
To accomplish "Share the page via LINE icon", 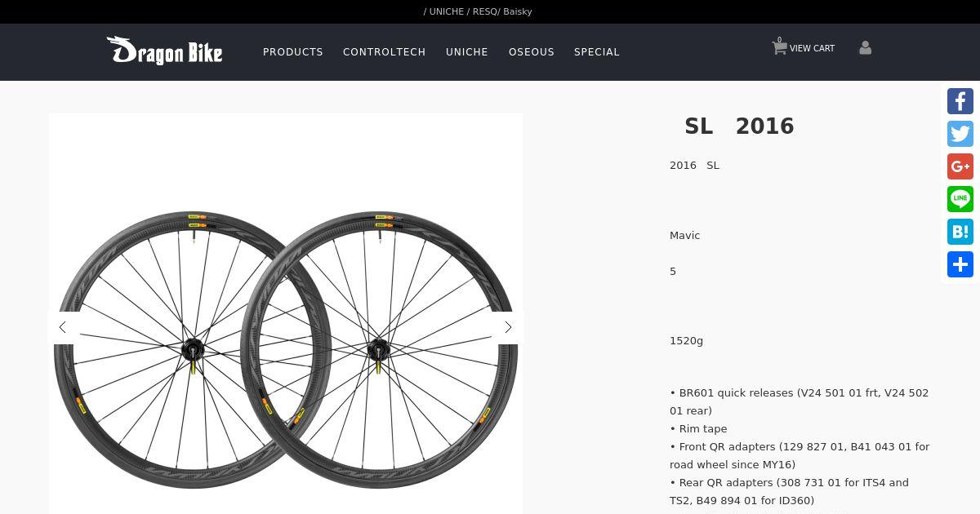I will pyautogui.click(x=960, y=199).
